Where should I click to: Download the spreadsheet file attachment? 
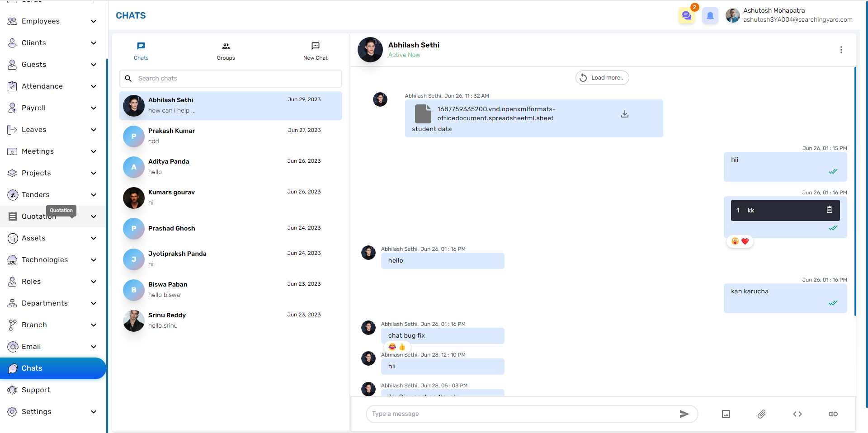coord(625,114)
